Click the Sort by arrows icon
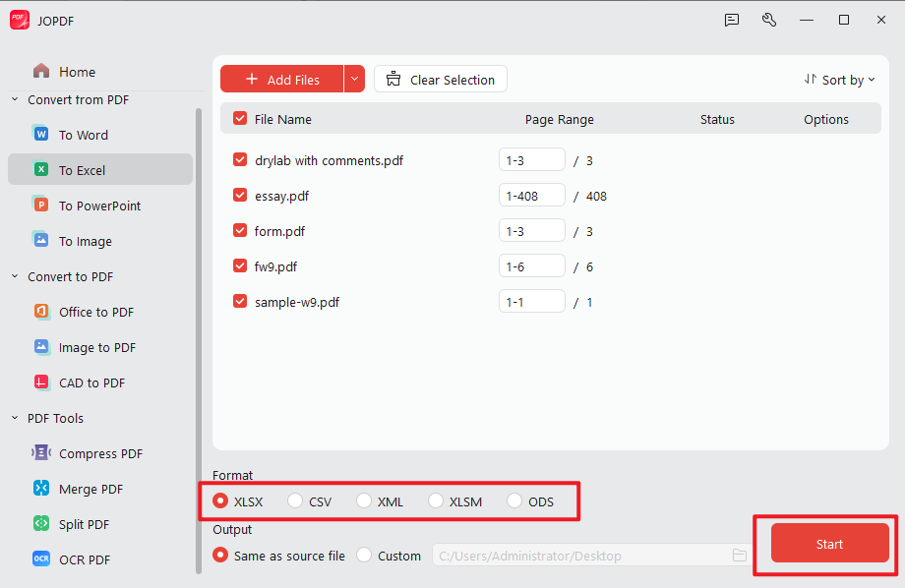The width and height of the screenshot is (905, 588). (811, 79)
